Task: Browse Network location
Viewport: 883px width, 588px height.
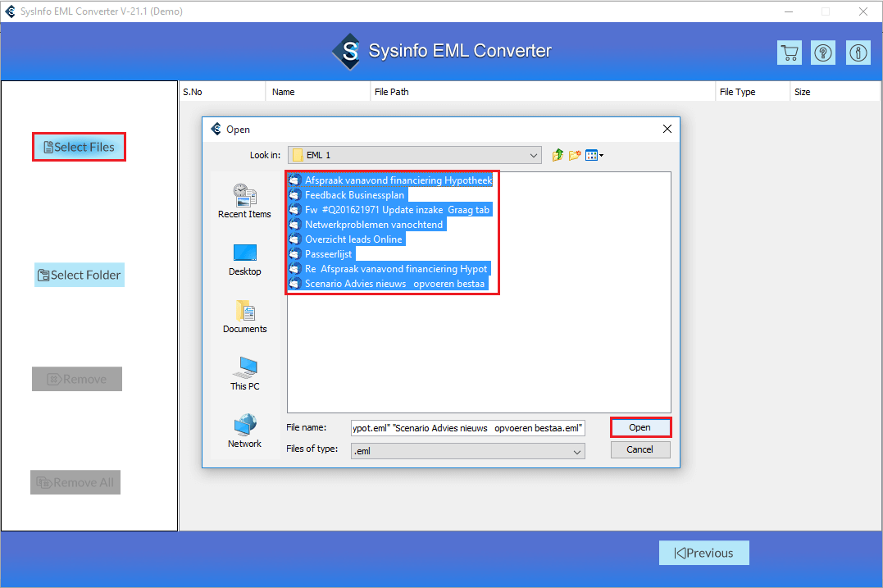Action: coord(244,431)
